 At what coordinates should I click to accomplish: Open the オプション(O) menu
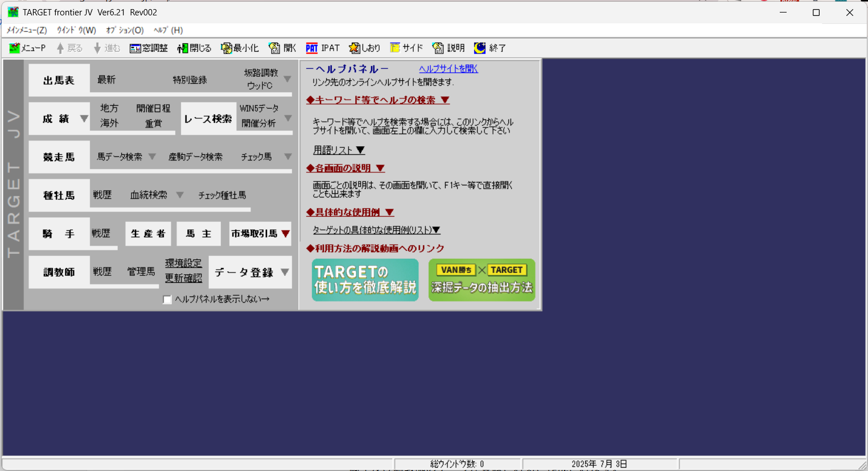125,30
